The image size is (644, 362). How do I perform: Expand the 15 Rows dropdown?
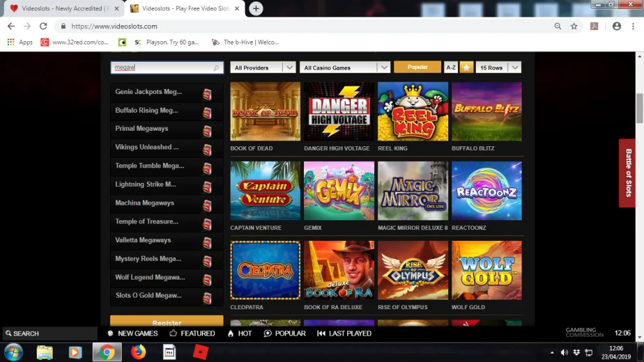pyautogui.click(x=498, y=68)
